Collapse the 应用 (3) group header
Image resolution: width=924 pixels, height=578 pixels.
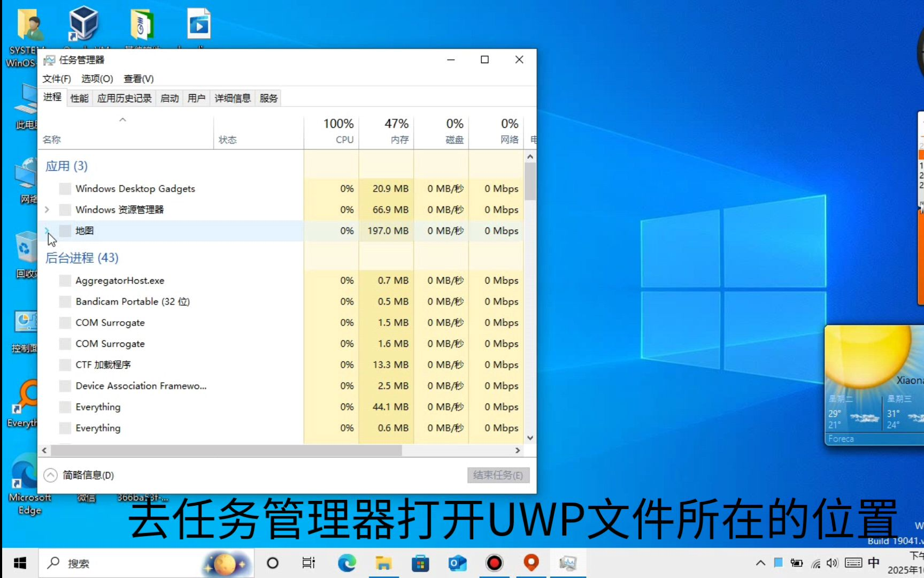(x=66, y=166)
